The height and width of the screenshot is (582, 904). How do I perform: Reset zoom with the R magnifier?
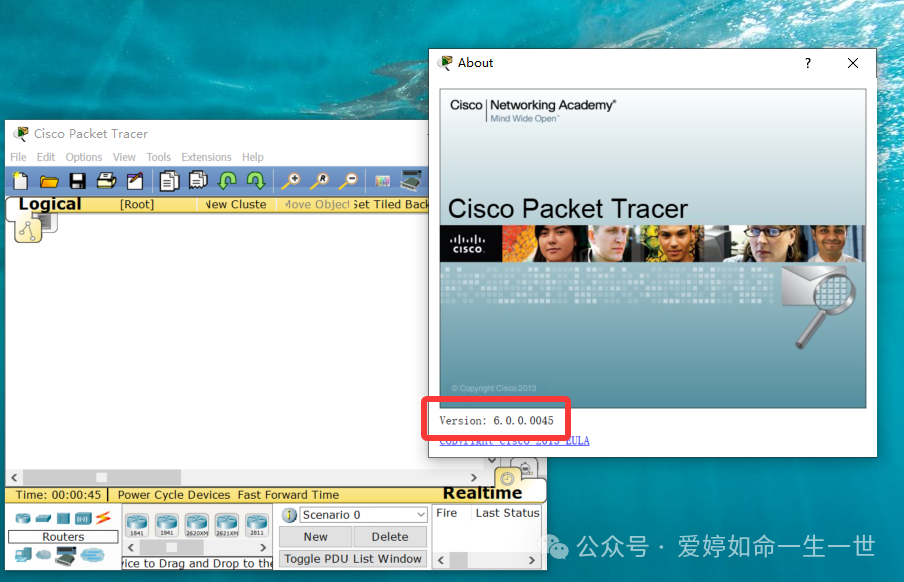tap(319, 181)
